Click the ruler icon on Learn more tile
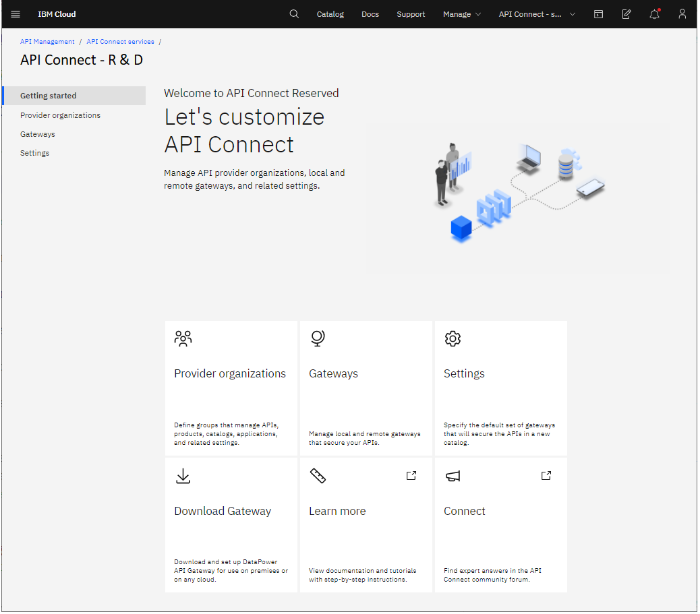The image size is (700, 614). coord(318,476)
